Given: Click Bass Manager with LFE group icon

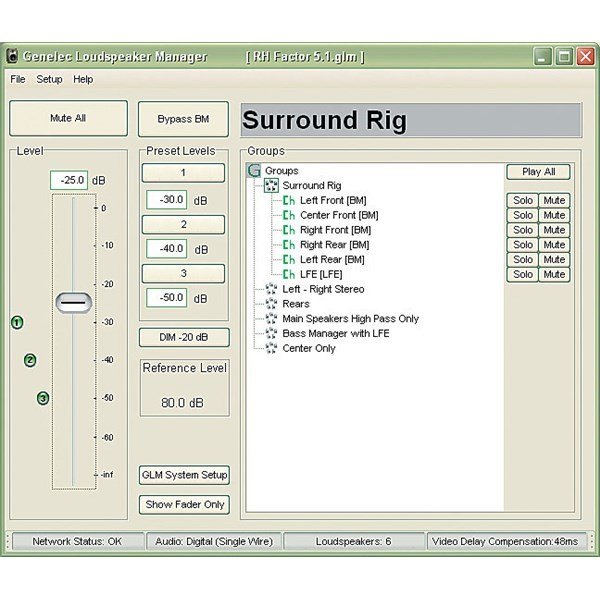Looking at the screenshot, I should [x=271, y=333].
